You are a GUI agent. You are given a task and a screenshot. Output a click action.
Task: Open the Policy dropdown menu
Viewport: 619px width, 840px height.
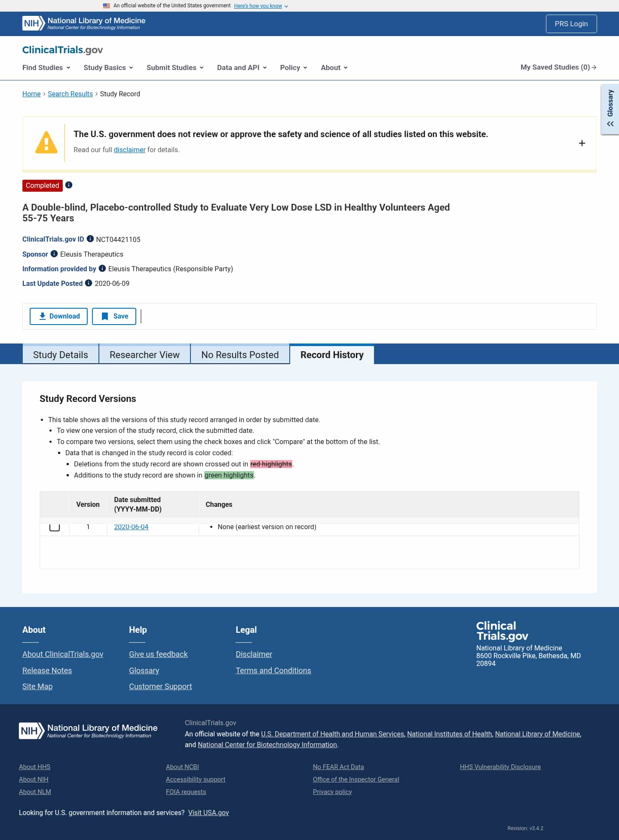coord(294,67)
